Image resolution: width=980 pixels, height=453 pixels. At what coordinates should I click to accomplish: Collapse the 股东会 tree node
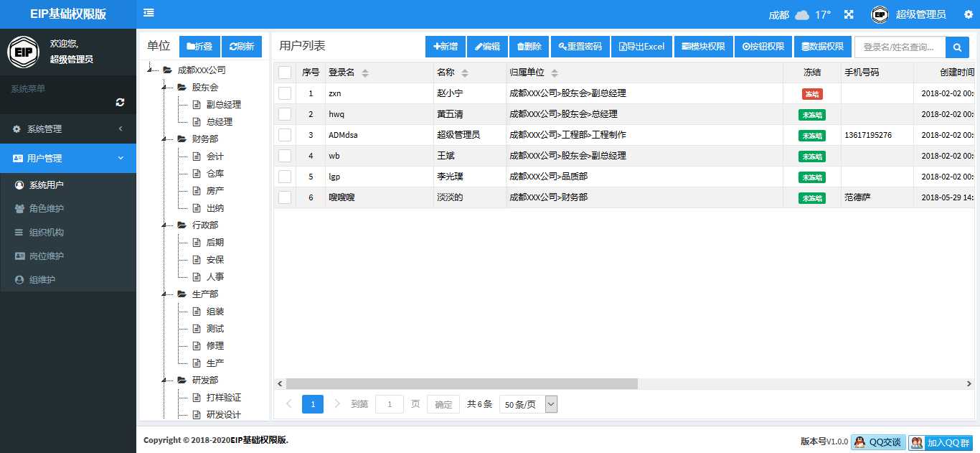tap(164, 88)
